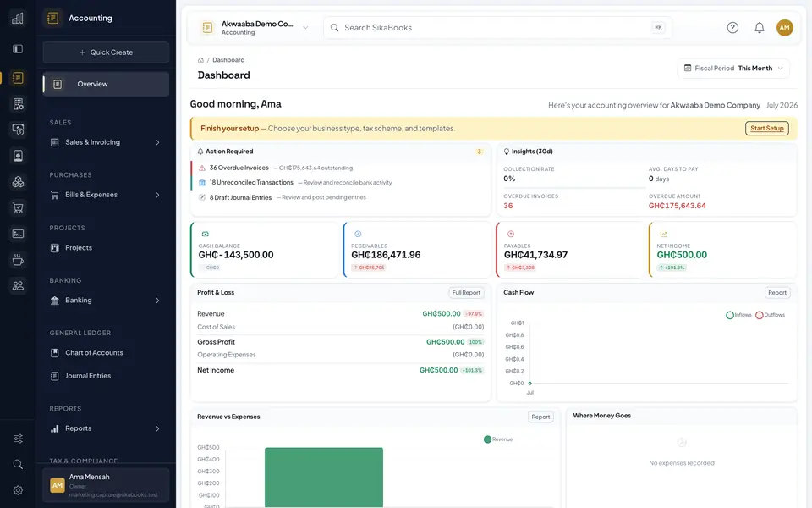The image size is (812, 508).
Task: Open the contact badge module icon in rail
Action: [x=18, y=156]
